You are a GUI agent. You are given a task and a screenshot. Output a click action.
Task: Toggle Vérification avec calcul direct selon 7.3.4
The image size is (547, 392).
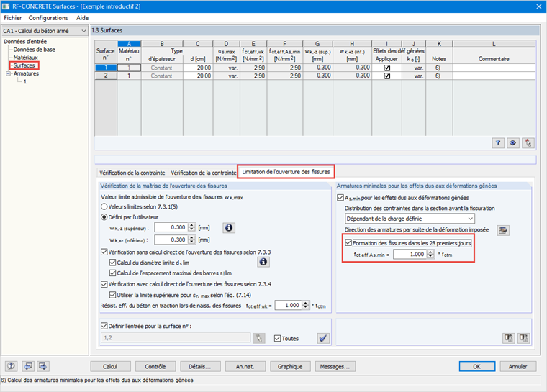pyautogui.click(x=104, y=284)
